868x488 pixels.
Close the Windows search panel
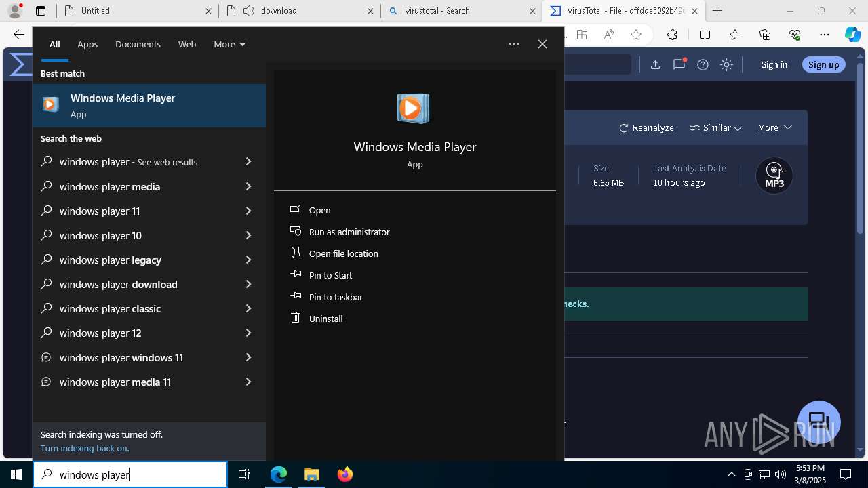(x=542, y=44)
